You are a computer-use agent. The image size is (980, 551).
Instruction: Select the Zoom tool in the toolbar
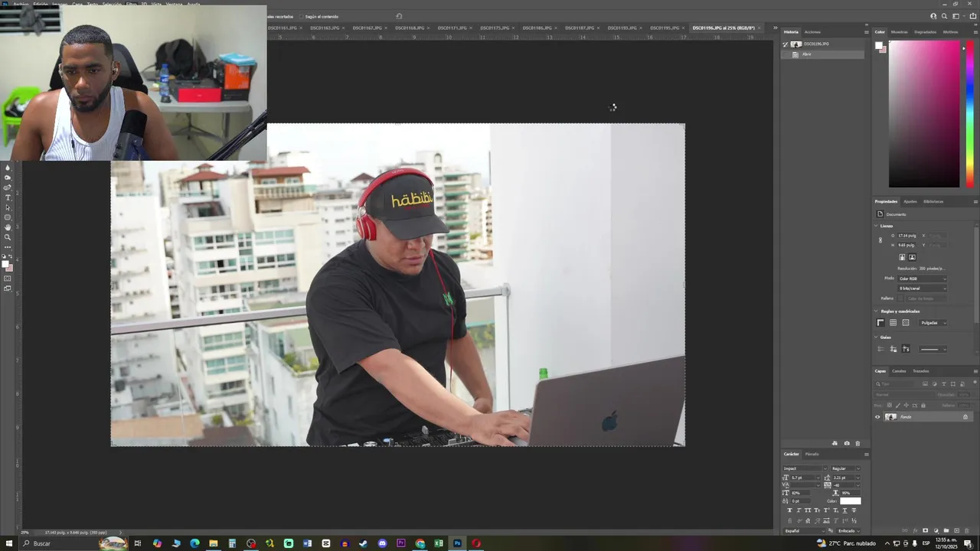point(8,237)
